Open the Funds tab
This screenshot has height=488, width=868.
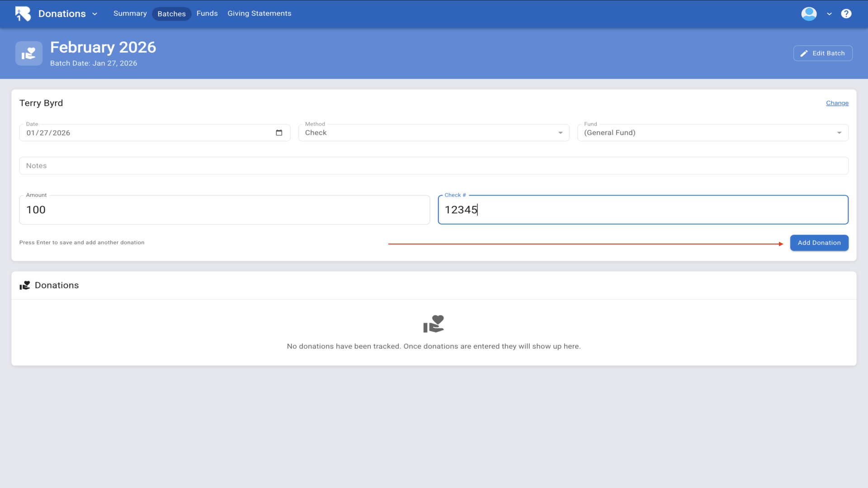tap(207, 14)
